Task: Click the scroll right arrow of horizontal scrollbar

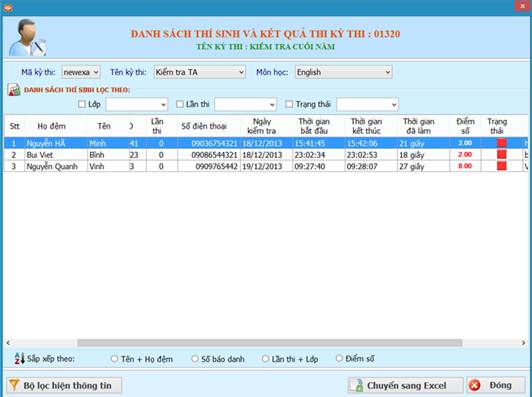Action: pos(524,343)
